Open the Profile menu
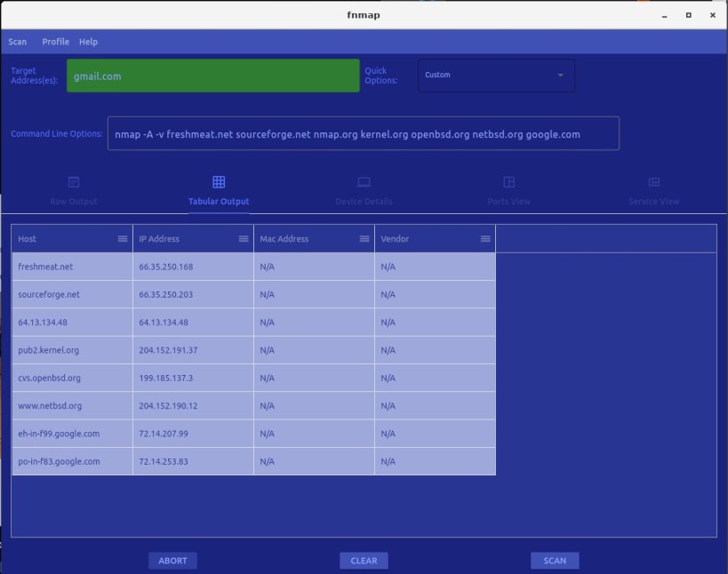Screen dimensions: 728x574 coord(55,42)
